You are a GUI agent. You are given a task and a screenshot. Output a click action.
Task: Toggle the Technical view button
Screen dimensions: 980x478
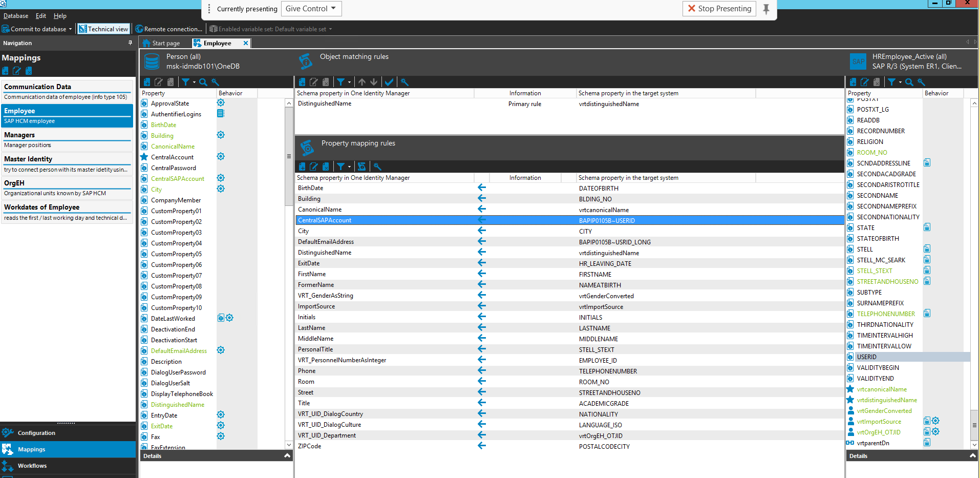(103, 29)
